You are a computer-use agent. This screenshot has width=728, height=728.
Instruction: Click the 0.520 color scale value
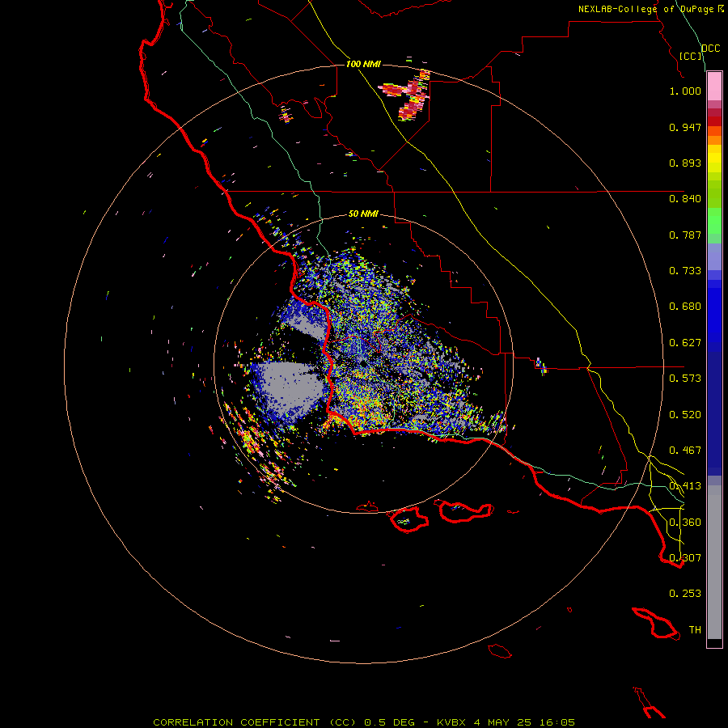pos(685,415)
